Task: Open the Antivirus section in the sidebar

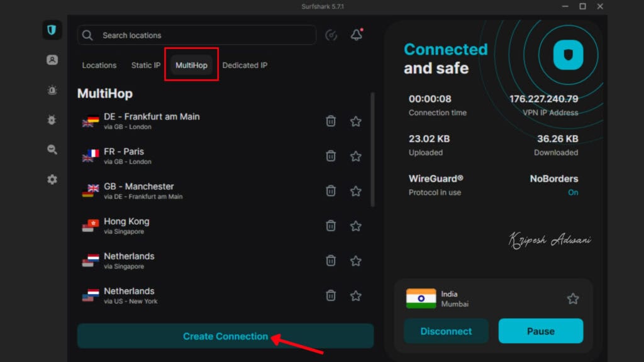Action: tap(52, 119)
